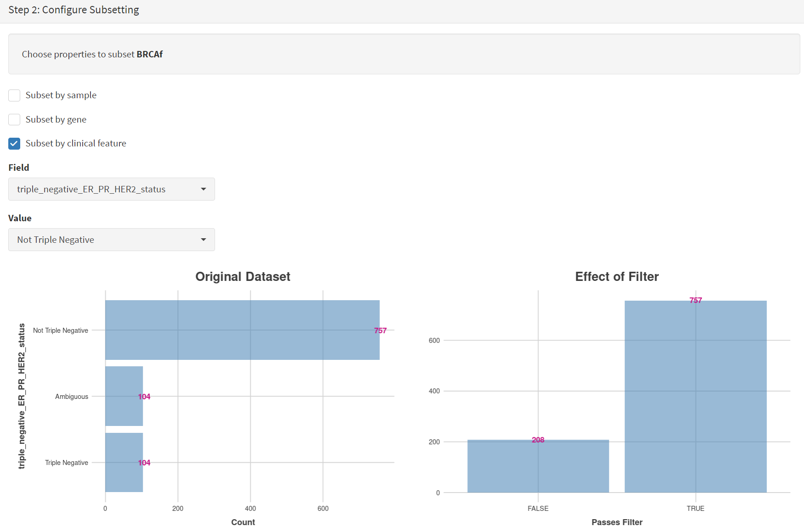Tick the Subset by gene checkbox
The image size is (804, 532).
(x=14, y=119)
